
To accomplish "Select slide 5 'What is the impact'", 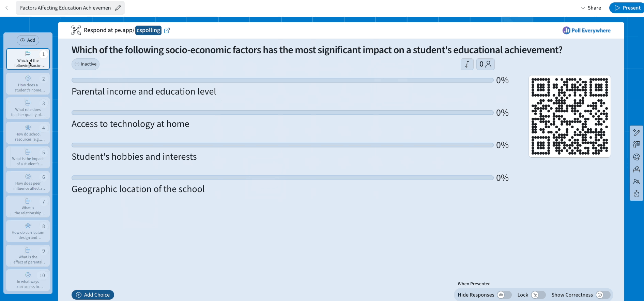I will click(x=28, y=157).
